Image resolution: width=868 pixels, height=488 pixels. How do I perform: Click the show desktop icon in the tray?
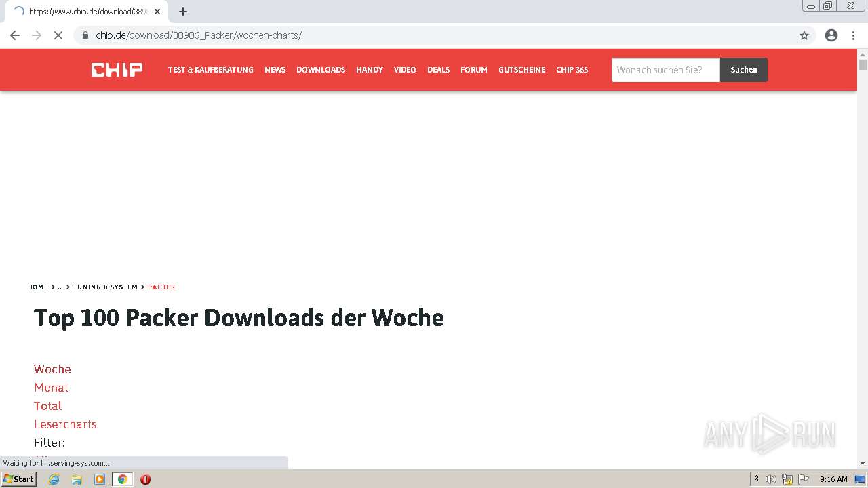[860, 479]
